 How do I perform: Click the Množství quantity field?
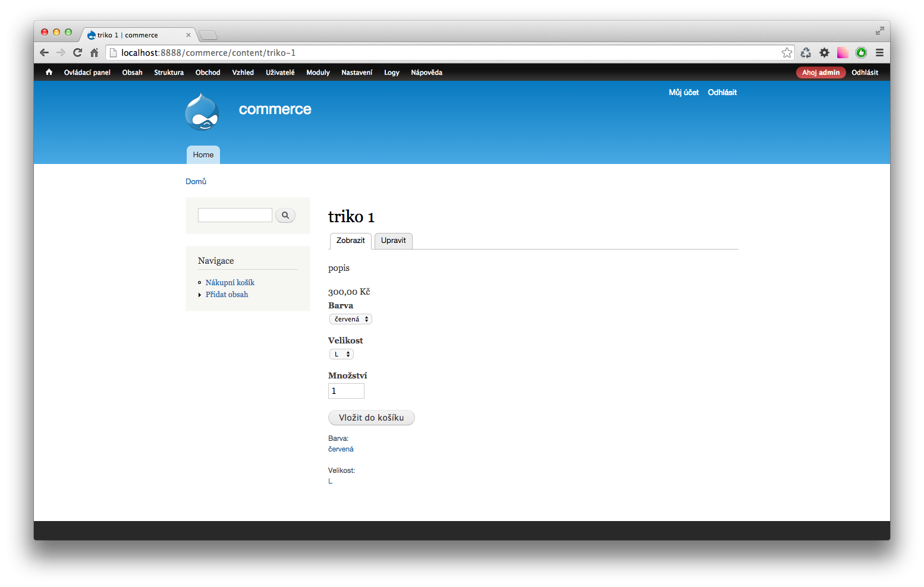pos(346,391)
